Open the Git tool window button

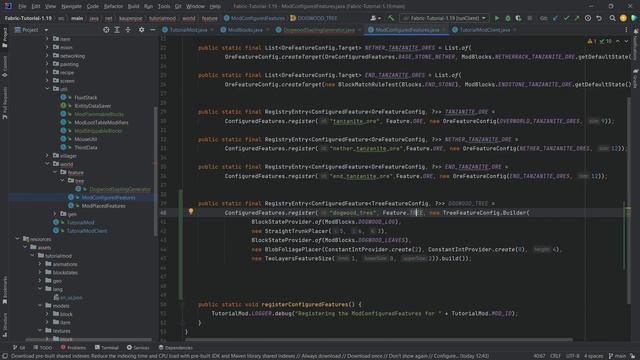tap(19, 348)
